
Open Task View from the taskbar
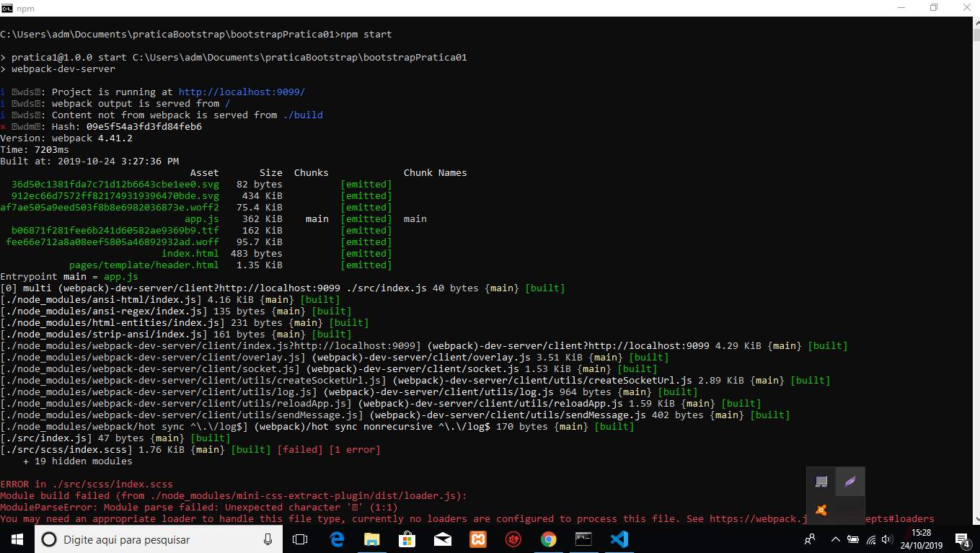click(x=300, y=539)
